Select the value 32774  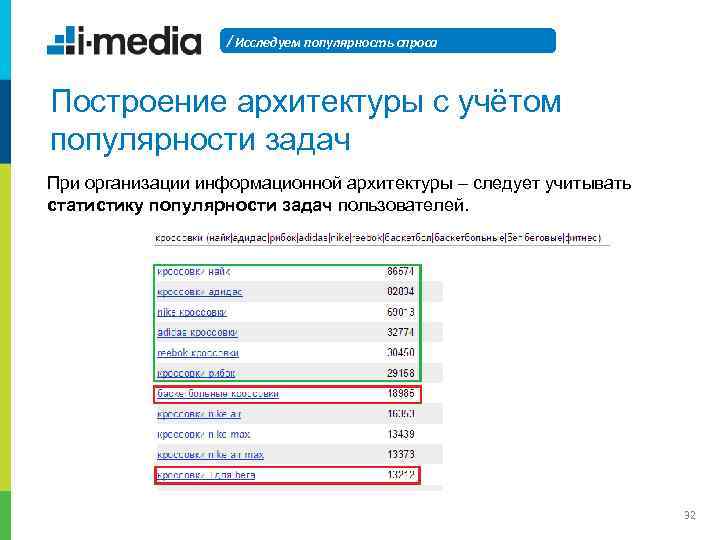pyautogui.click(x=400, y=332)
